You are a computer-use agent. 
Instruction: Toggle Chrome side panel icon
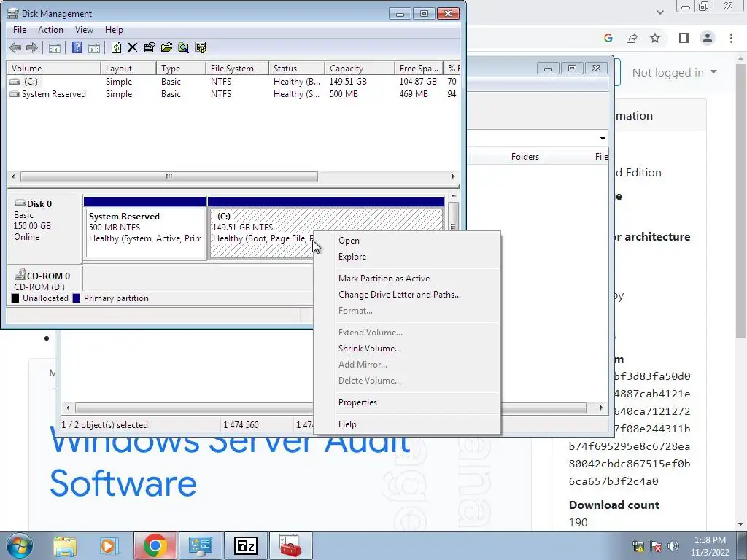point(684,38)
